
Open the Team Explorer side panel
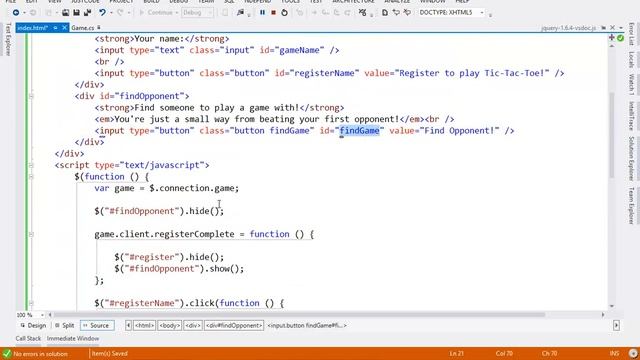[631, 205]
